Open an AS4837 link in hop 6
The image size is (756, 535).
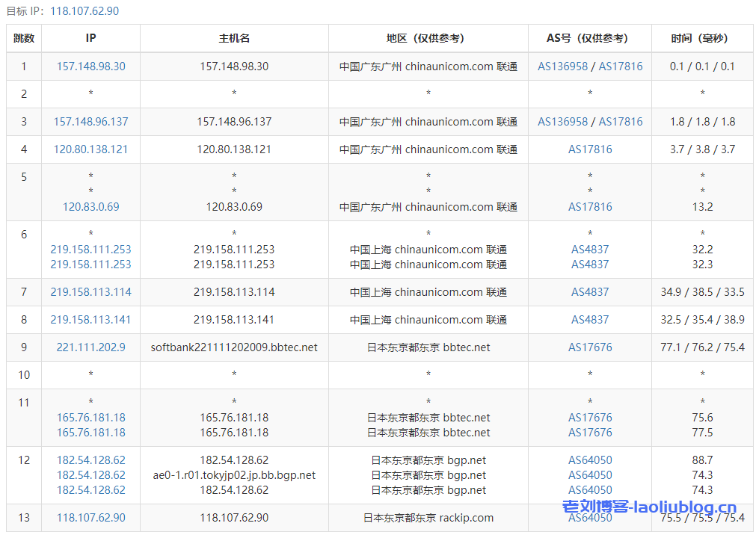click(590, 249)
